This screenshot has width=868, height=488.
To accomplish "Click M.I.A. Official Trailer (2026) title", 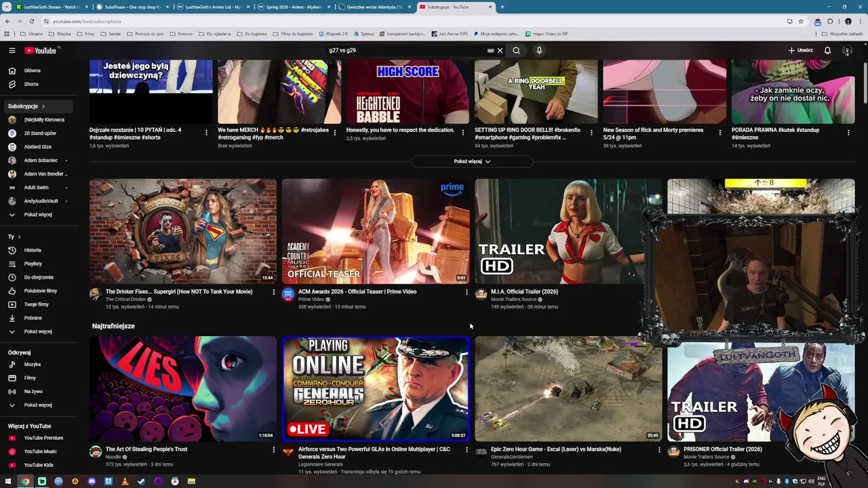I will [524, 291].
